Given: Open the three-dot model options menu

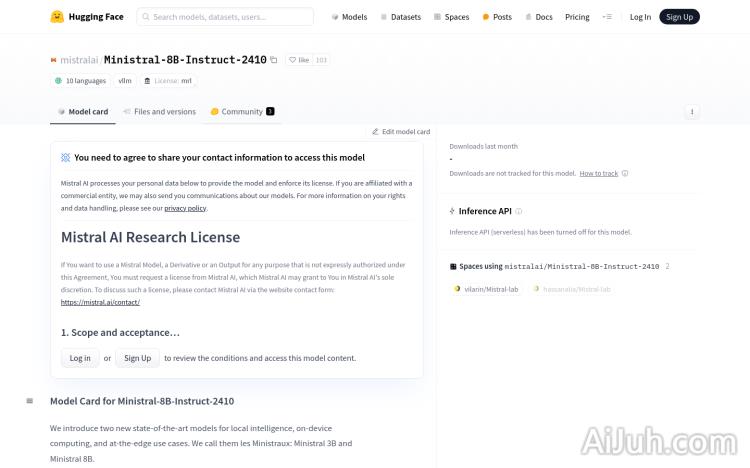Looking at the screenshot, I should pos(691,112).
